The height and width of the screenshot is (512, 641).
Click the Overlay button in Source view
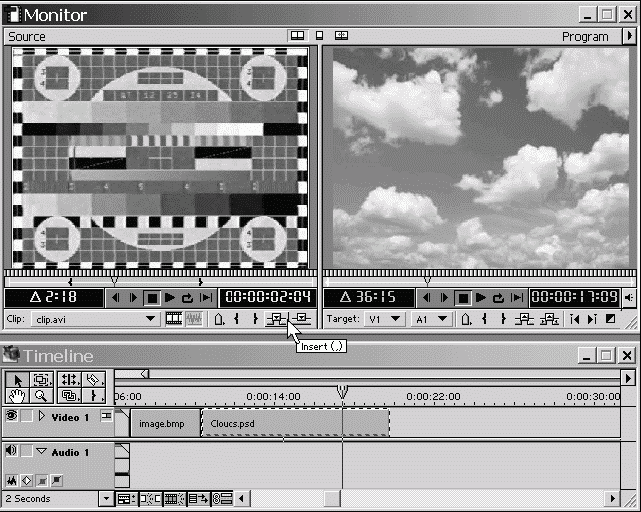click(x=302, y=319)
